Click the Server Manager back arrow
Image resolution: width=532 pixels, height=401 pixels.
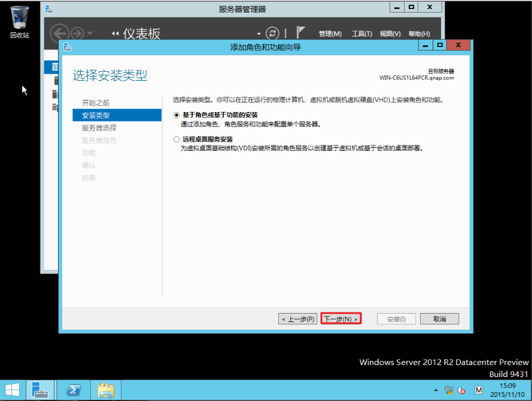click(x=59, y=34)
